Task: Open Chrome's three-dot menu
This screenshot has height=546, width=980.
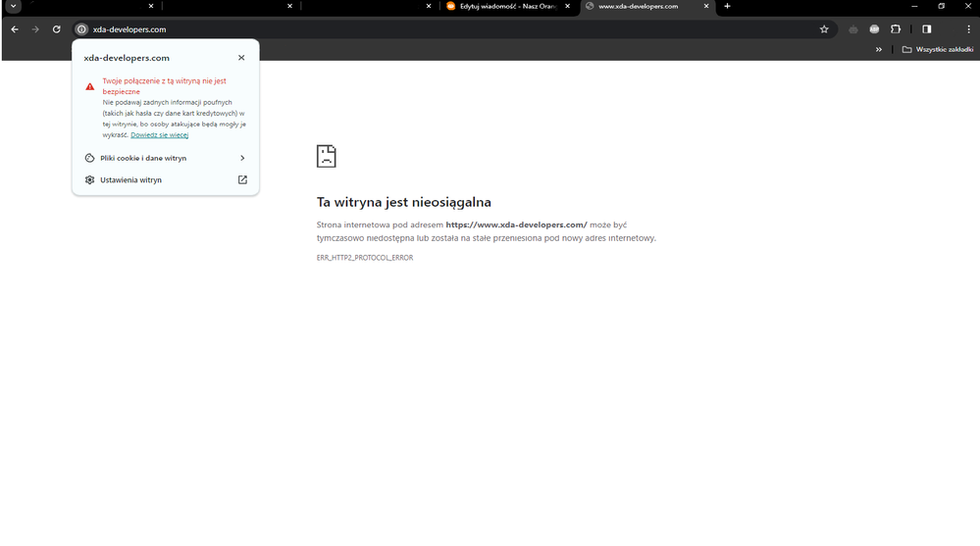Action: coord(968,29)
